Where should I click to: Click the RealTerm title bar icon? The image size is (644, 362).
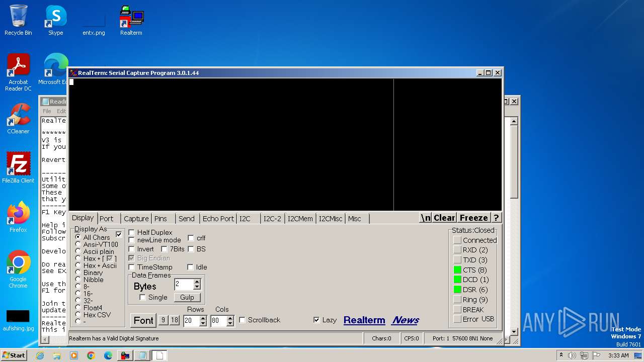(73, 73)
